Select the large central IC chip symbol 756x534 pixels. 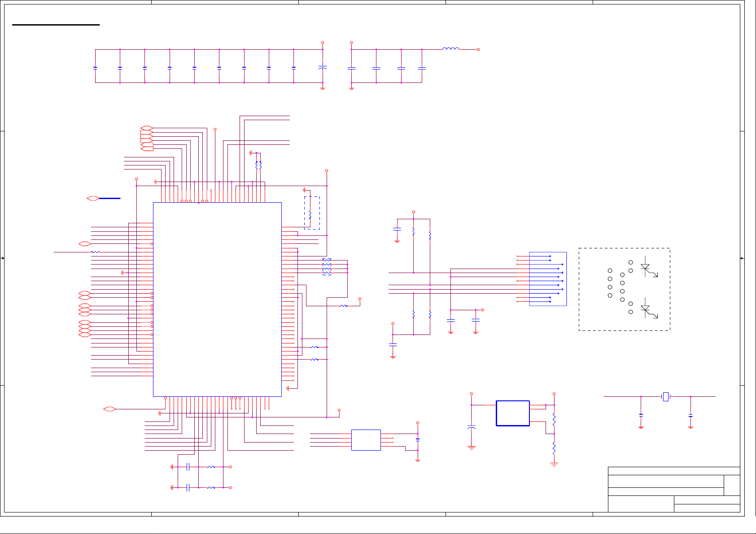click(217, 300)
